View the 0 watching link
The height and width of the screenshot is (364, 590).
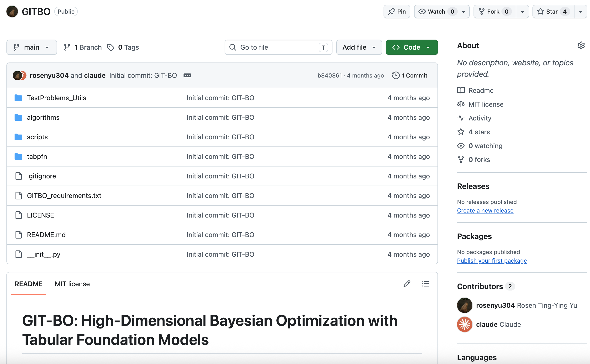click(x=480, y=146)
